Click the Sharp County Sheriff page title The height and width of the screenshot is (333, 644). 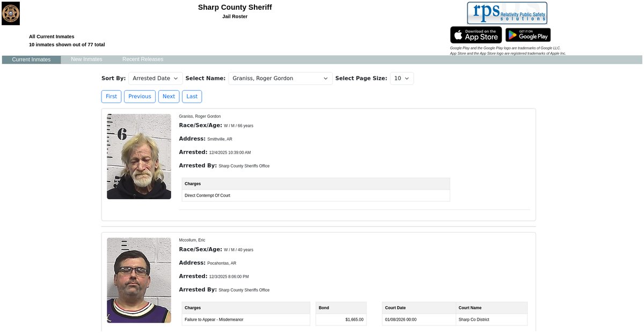point(235,8)
